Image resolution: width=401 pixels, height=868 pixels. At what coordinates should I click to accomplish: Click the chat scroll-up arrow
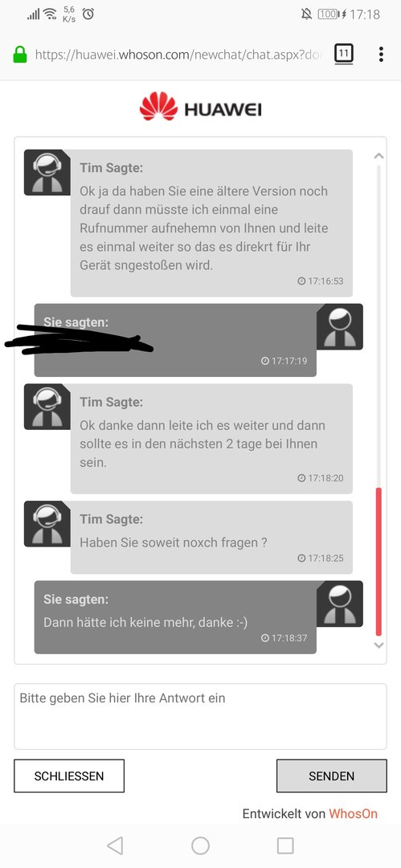pos(378,156)
